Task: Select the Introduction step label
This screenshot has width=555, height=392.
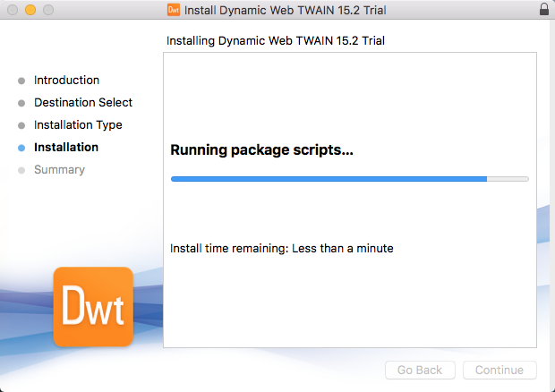Action: pyautogui.click(x=66, y=81)
